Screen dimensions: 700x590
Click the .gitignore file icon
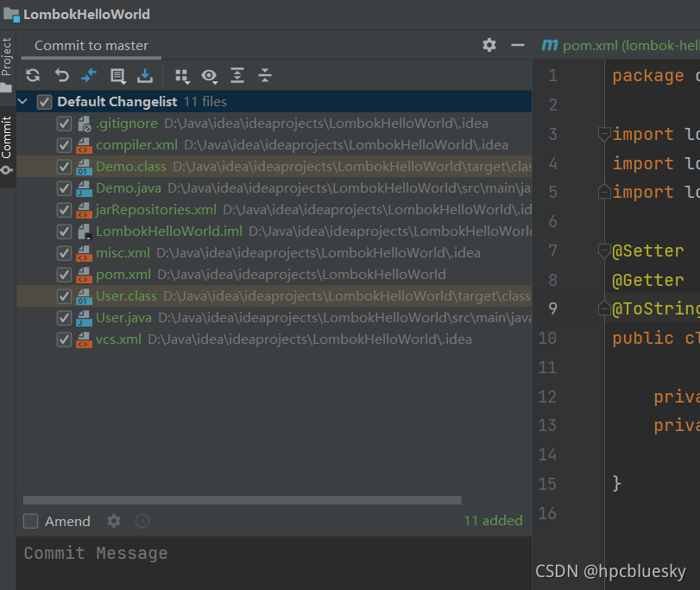click(84, 124)
